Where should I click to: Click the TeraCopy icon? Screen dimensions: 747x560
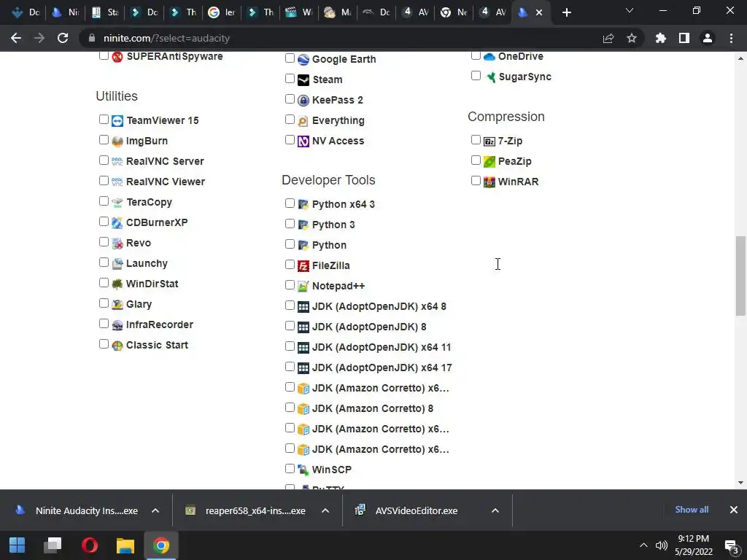pyautogui.click(x=117, y=203)
